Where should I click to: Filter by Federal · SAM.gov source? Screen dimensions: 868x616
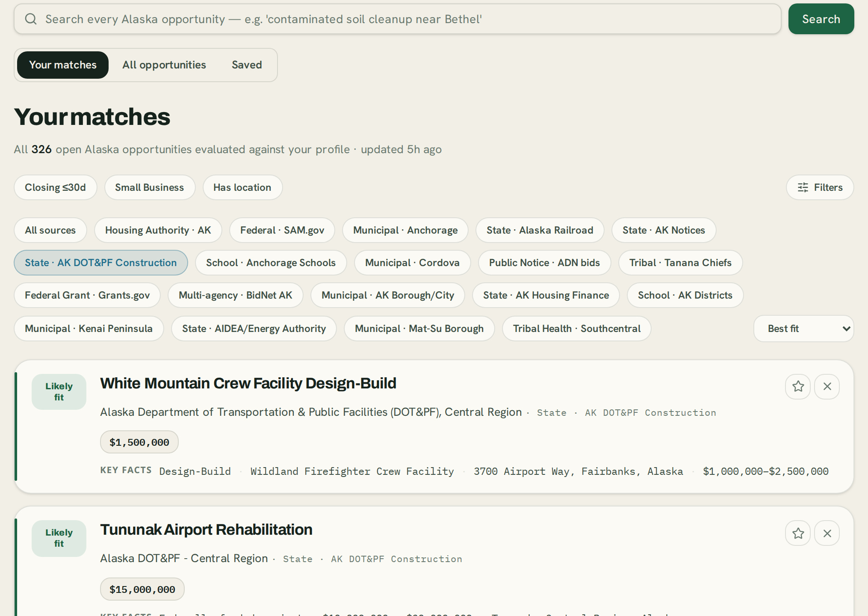[282, 230]
